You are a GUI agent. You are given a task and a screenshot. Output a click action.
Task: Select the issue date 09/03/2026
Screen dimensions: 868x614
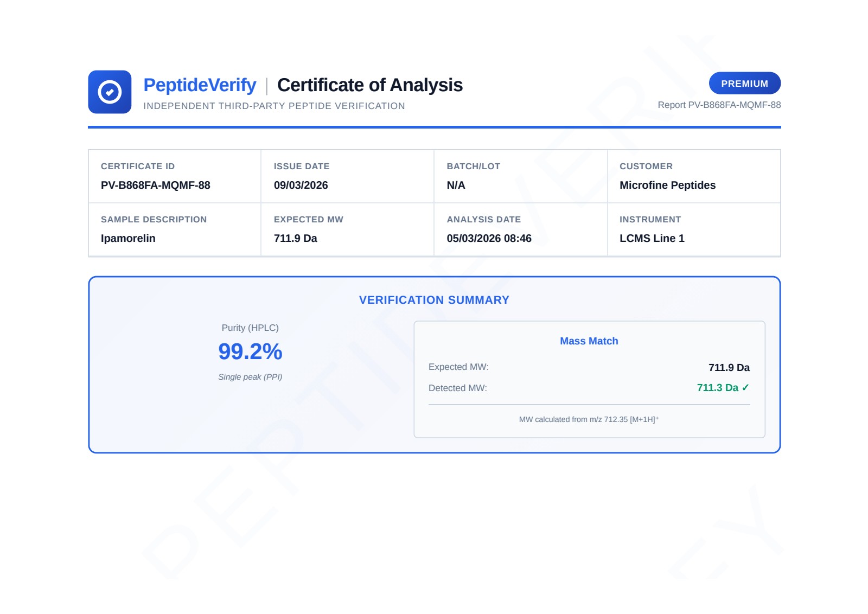pyautogui.click(x=301, y=185)
